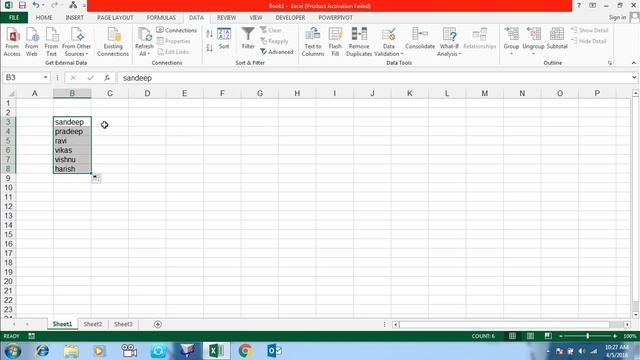640x360 pixels.
Task: Sort A to Z ascending
Action: (209, 34)
